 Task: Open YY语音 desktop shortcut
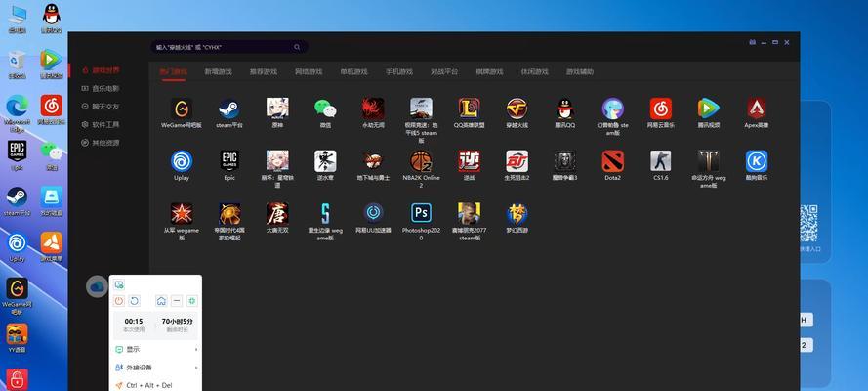pos(18,338)
